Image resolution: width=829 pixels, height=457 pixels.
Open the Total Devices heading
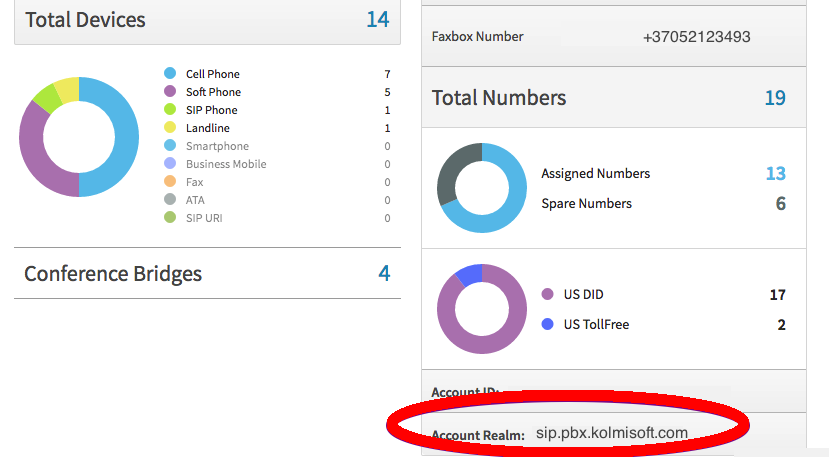point(85,20)
